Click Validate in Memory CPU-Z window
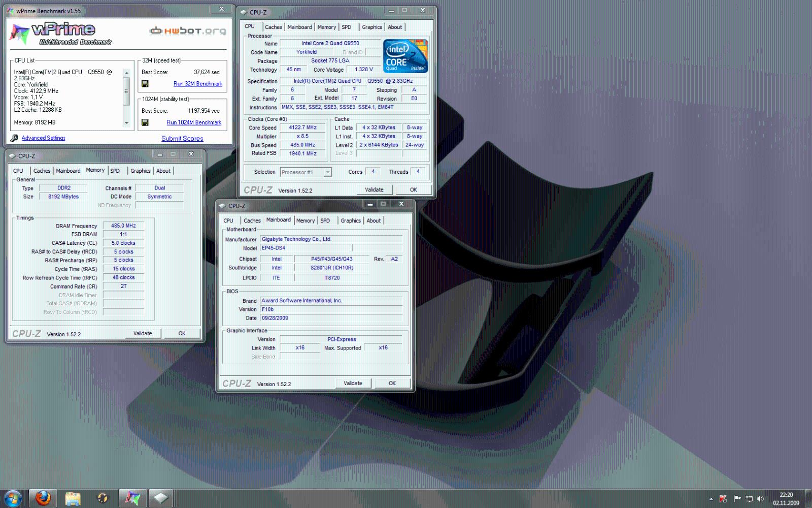 tap(143, 334)
